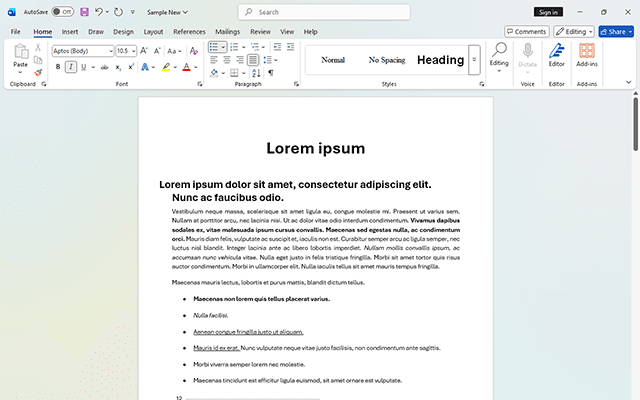Click the Sign in button

coord(548,12)
